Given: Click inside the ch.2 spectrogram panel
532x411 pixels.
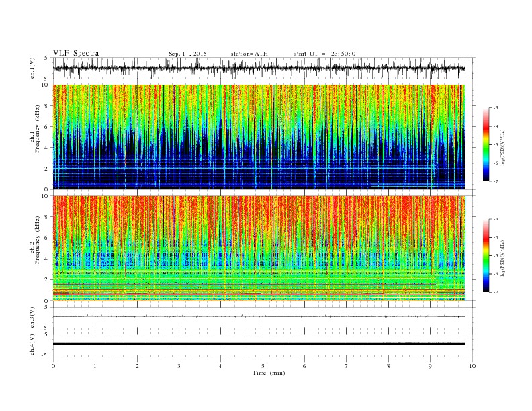Looking at the screenshot, I should point(259,248).
